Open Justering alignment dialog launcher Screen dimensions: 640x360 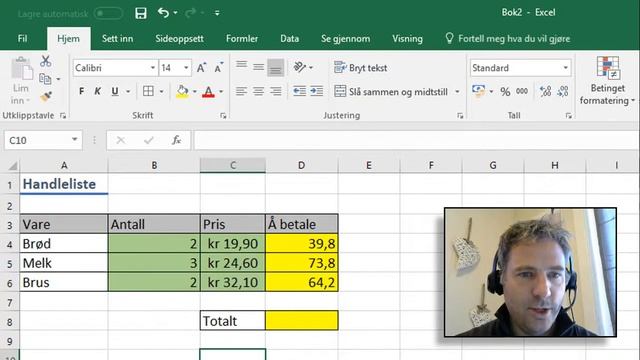(x=460, y=116)
